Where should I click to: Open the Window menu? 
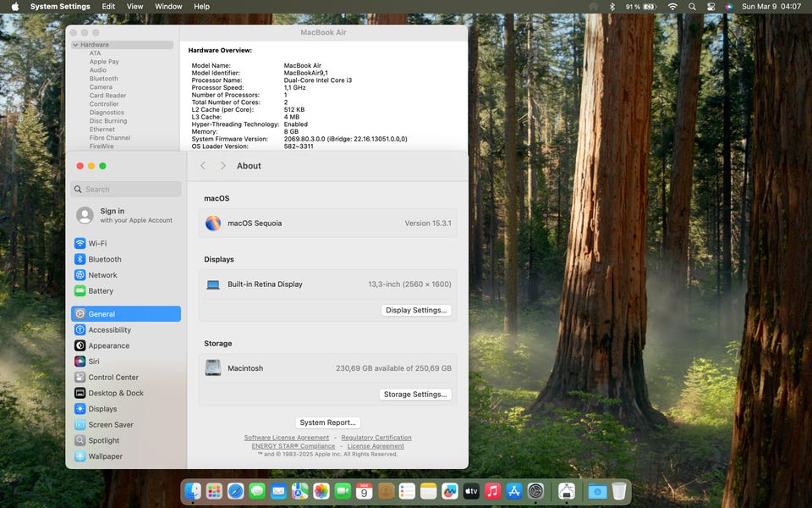pos(168,7)
